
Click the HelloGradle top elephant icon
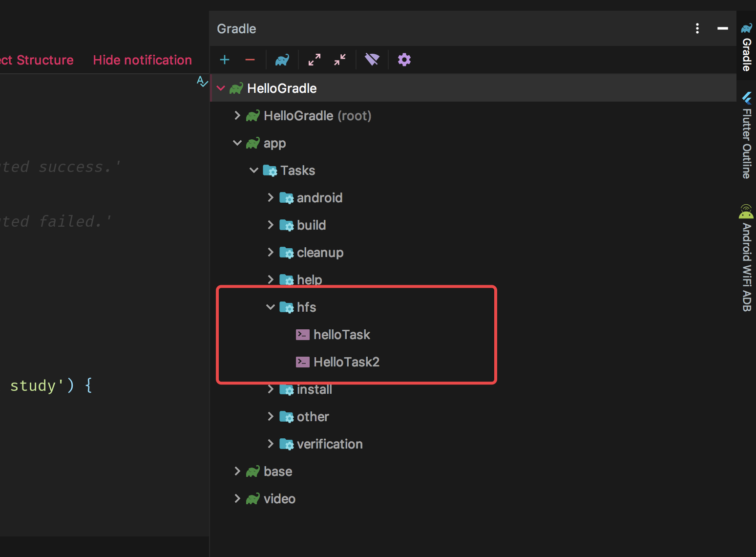236,88
